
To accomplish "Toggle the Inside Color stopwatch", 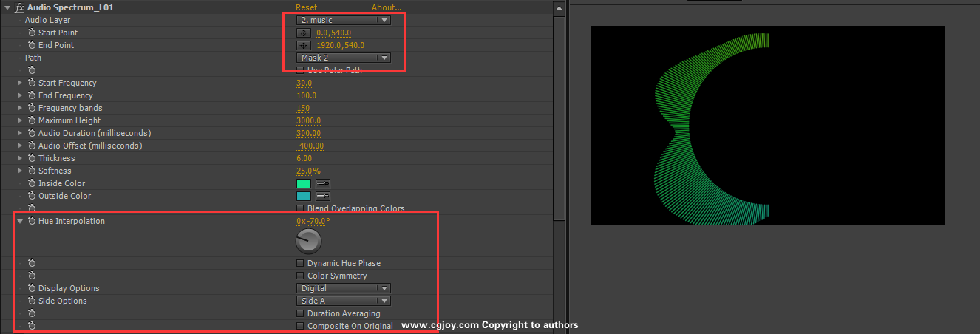I will tap(32, 183).
